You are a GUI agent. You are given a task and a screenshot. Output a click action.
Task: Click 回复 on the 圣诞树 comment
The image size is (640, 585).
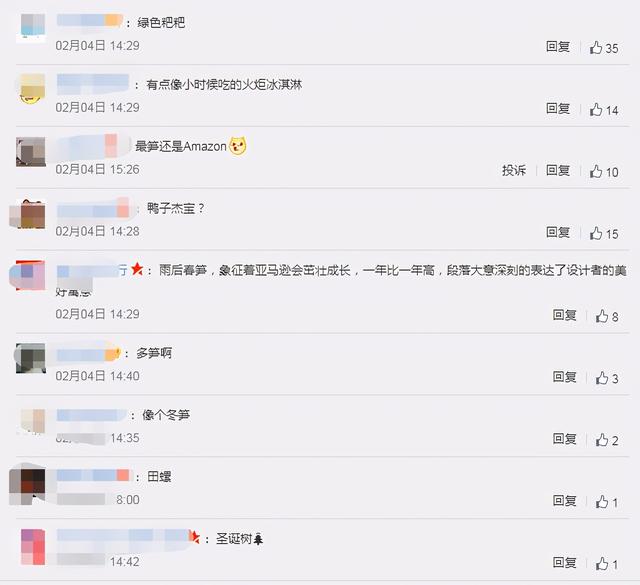[x=564, y=563]
